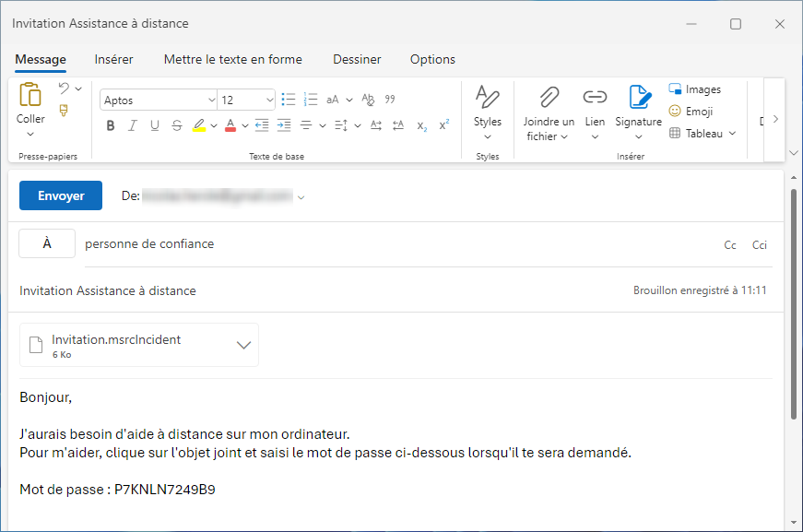This screenshot has width=803, height=532.
Task: Switch to the Options tab
Action: point(432,59)
